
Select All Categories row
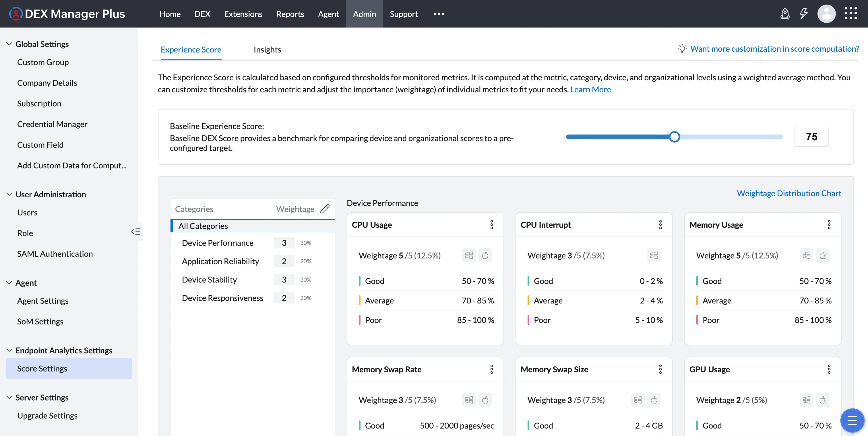tap(253, 226)
